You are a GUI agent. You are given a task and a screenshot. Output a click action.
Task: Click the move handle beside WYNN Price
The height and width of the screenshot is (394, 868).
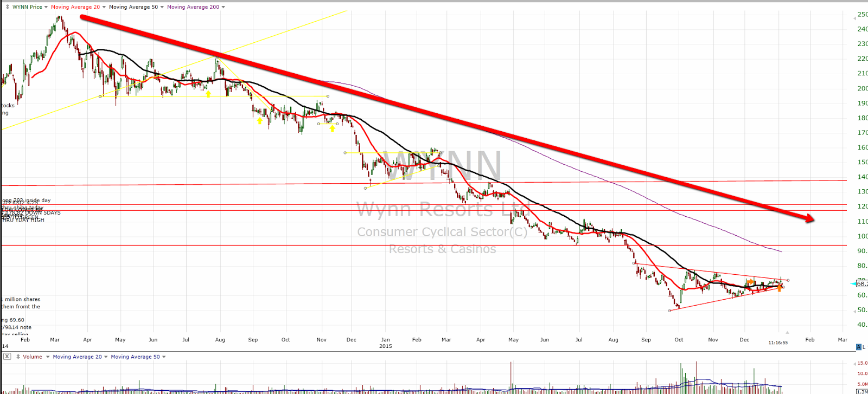click(x=7, y=7)
